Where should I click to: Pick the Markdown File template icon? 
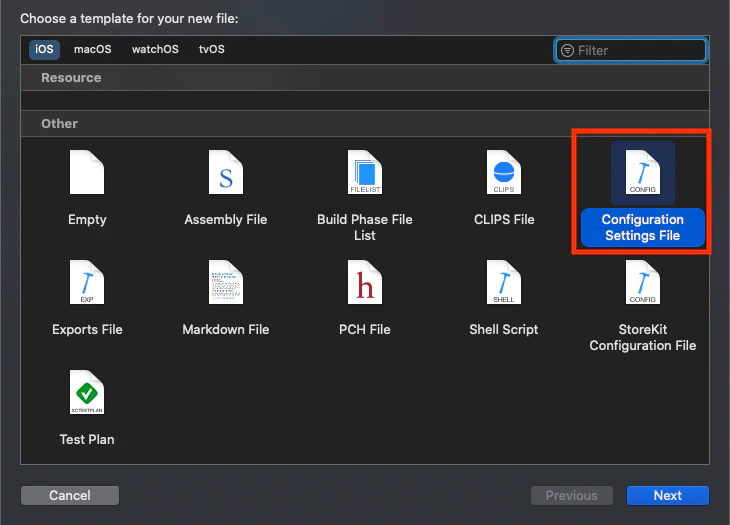pyautogui.click(x=226, y=282)
